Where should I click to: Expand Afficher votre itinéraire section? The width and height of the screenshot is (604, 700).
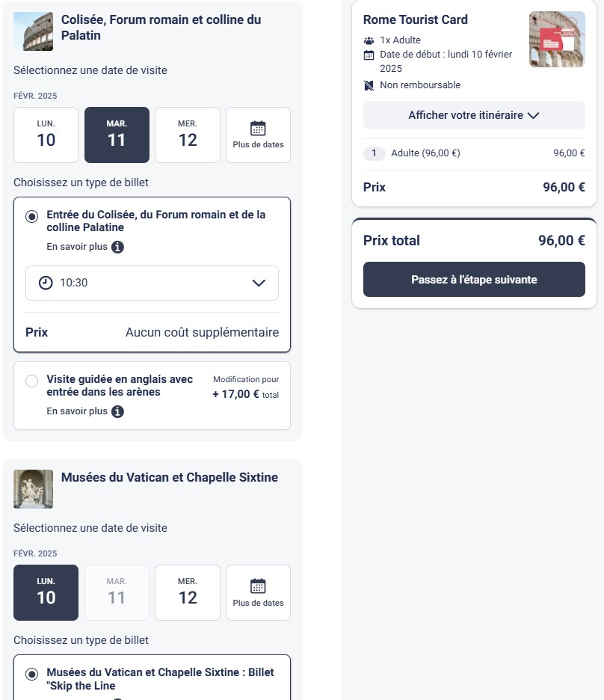474,115
